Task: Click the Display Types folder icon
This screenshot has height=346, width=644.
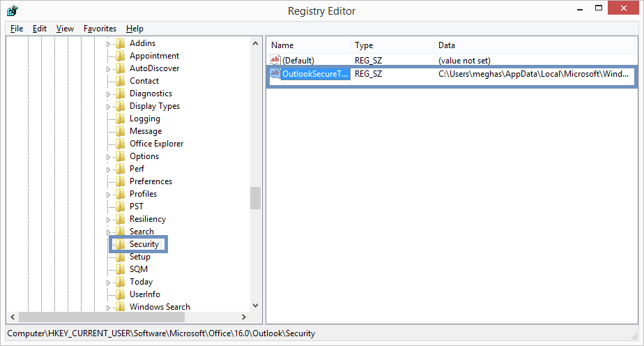Action: point(121,106)
